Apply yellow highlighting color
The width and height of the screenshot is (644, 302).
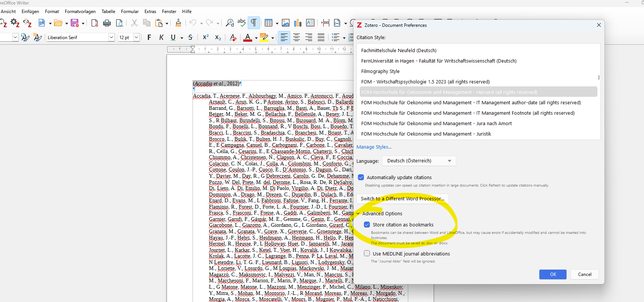coord(264,37)
